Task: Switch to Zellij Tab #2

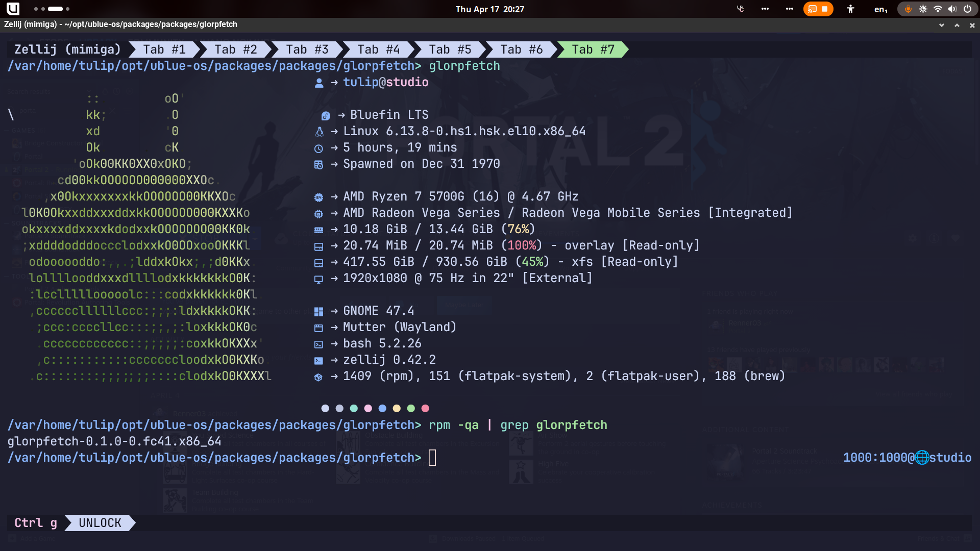Action: coord(236,49)
